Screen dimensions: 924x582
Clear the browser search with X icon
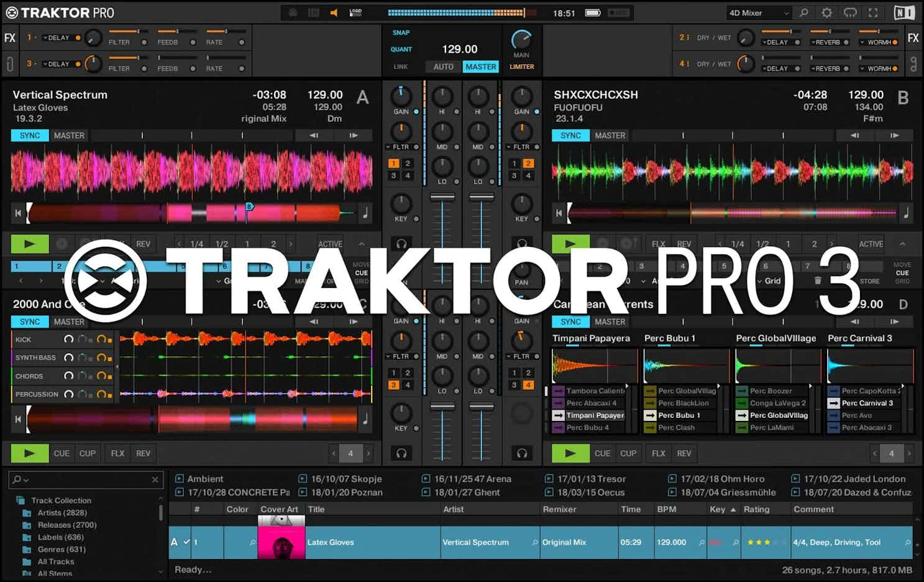[155, 479]
